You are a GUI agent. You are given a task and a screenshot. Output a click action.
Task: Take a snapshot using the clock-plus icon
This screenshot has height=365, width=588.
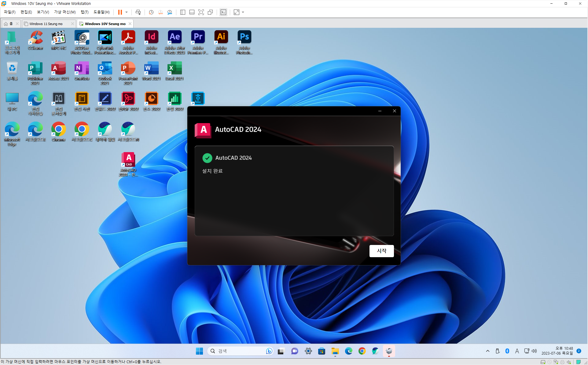tap(151, 12)
